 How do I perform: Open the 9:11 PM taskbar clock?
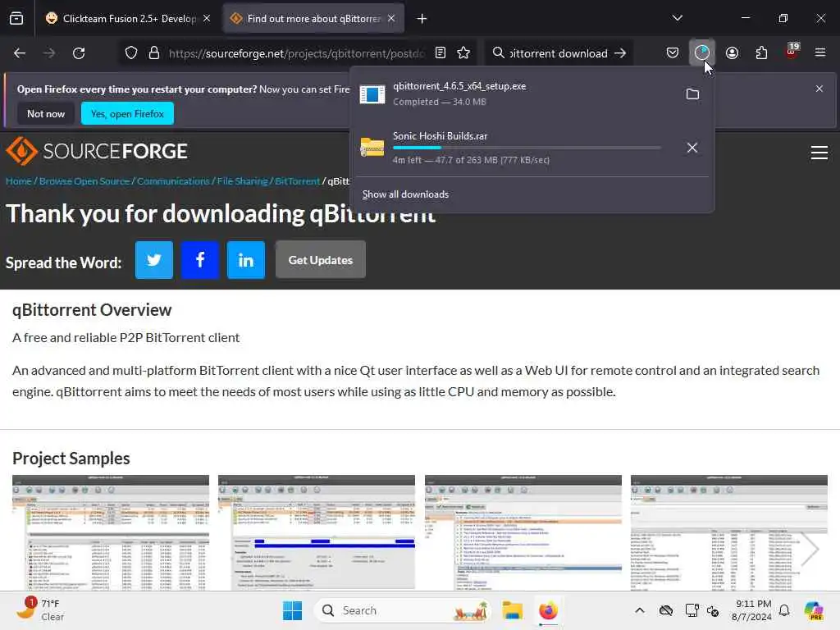coord(753,610)
